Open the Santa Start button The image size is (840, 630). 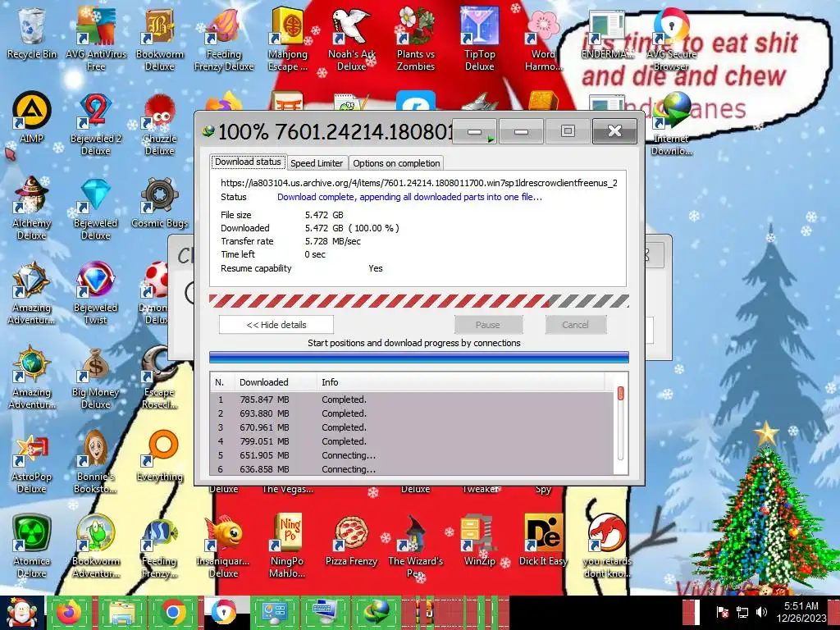pos(21,613)
